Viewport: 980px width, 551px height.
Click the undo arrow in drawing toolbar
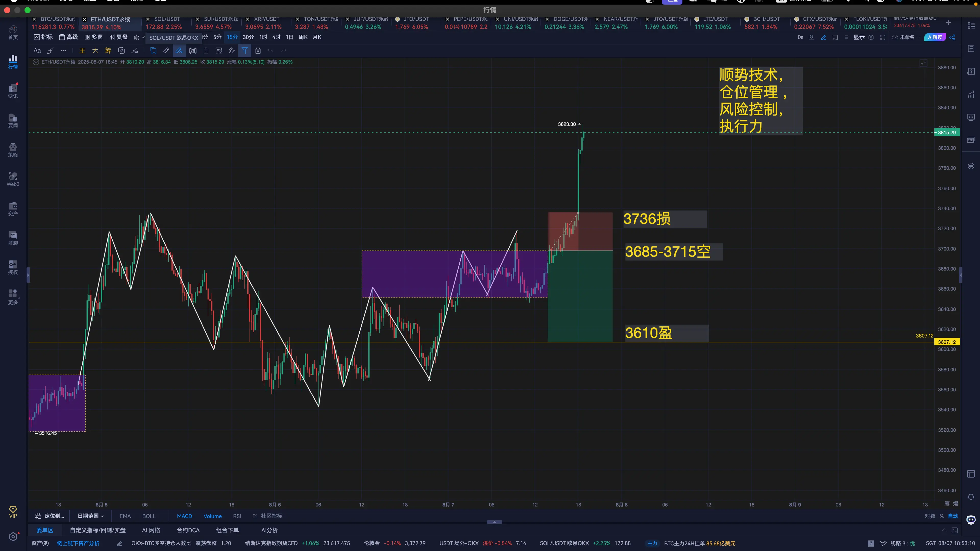(271, 51)
